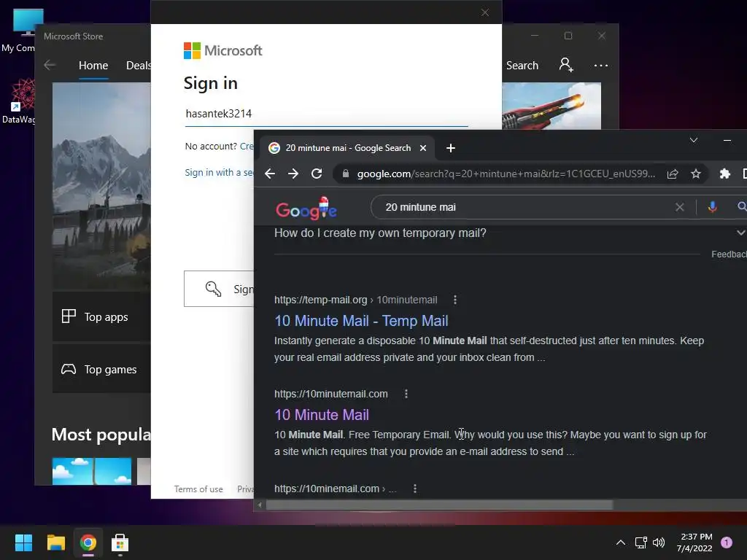Bookmark this page with star icon
The image size is (747, 560).
(x=696, y=174)
